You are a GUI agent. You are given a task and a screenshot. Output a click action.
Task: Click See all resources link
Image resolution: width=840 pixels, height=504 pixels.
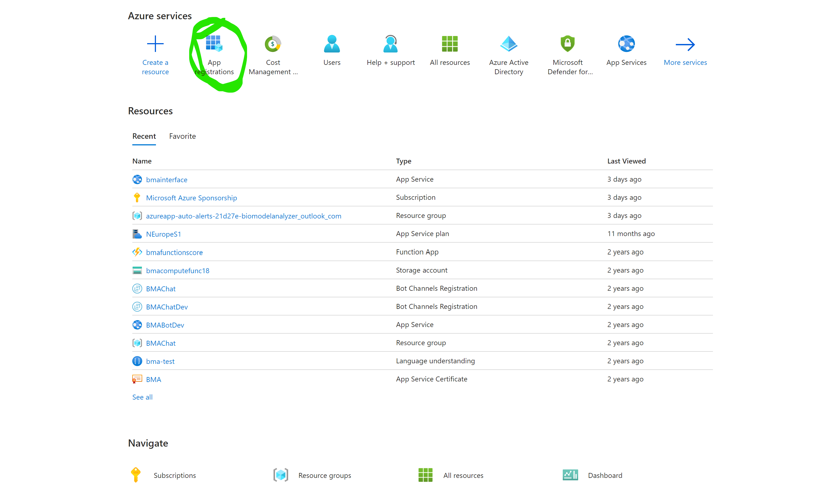click(142, 397)
